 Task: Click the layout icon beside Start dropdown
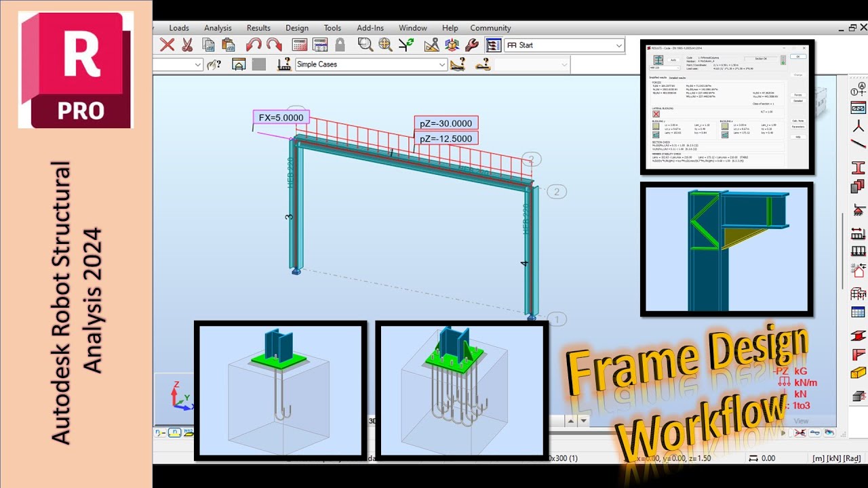pyautogui.click(x=494, y=45)
